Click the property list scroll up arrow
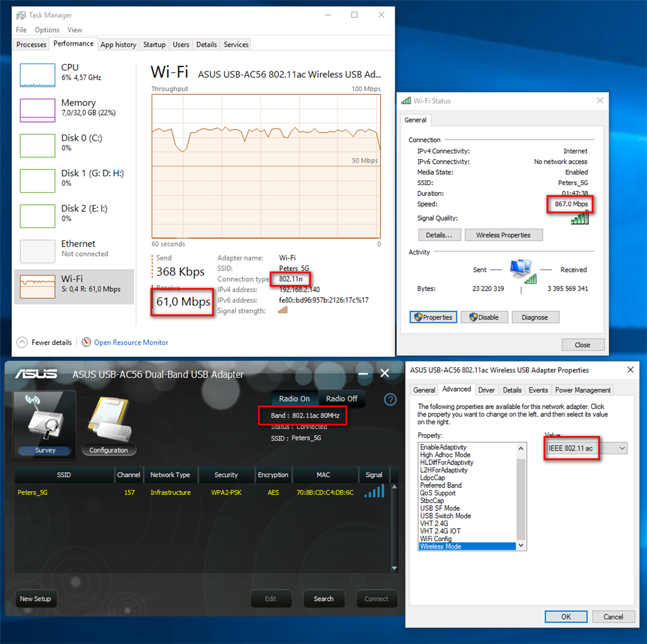Viewport: 647px width, 644px height. [521, 448]
